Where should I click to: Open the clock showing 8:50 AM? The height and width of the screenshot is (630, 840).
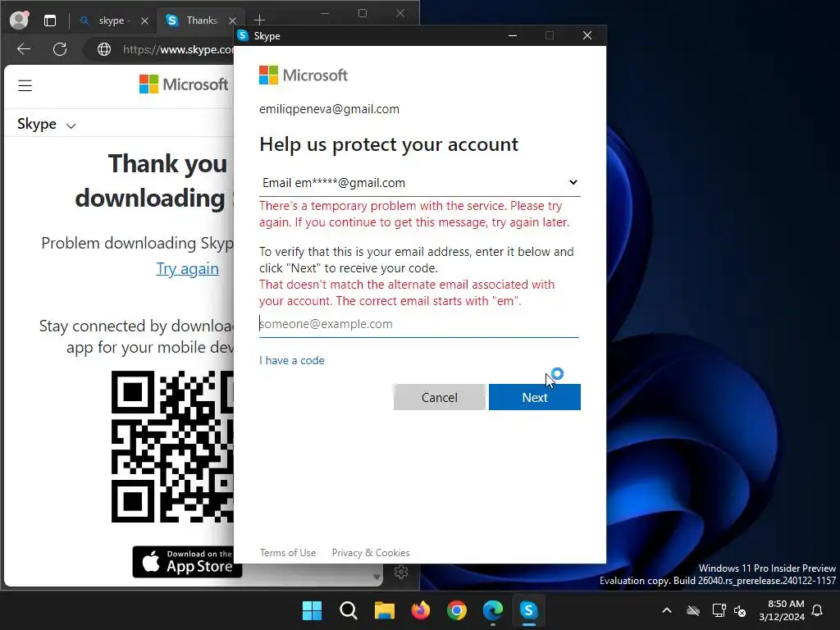(782, 610)
